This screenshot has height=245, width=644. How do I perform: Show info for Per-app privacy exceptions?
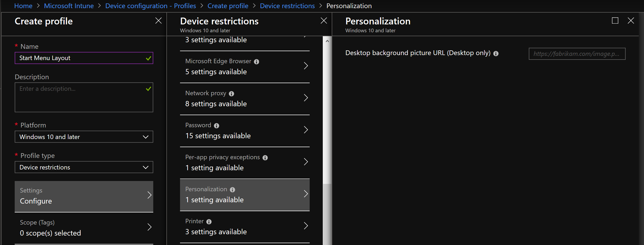tap(265, 158)
